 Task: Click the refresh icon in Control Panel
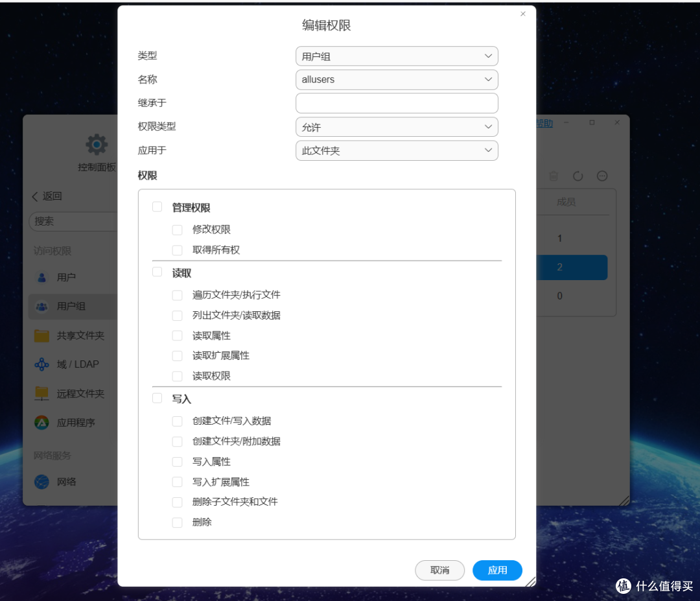pyautogui.click(x=577, y=176)
